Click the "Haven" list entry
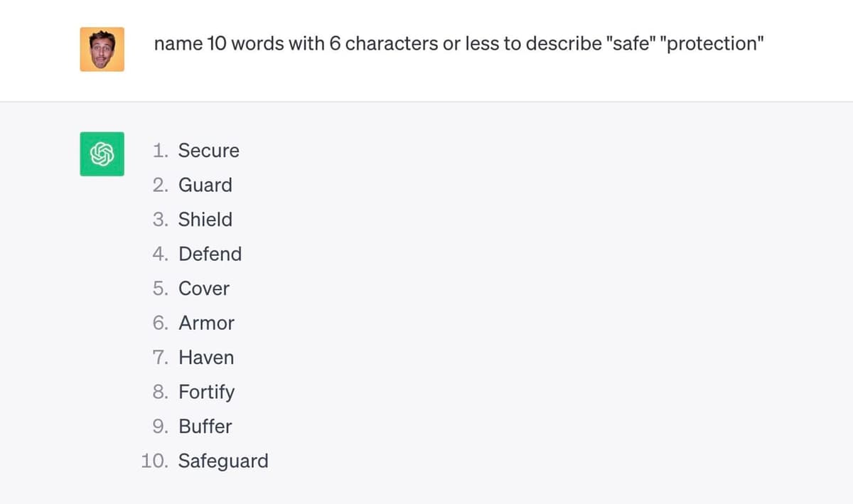The height and width of the screenshot is (504, 853). point(206,358)
